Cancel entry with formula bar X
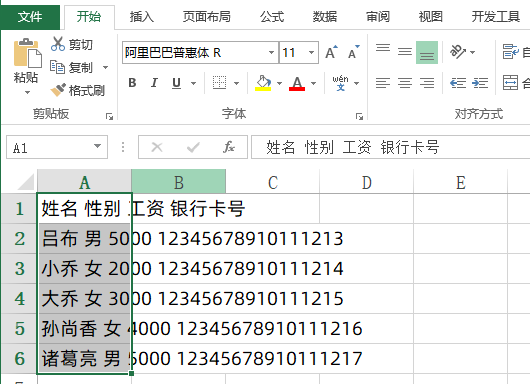This screenshot has height=384, width=530. tap(157, 147)
